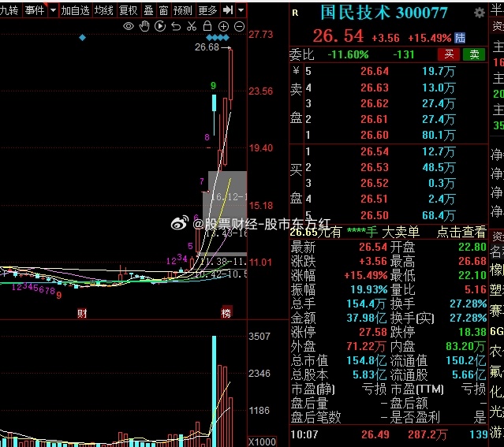
Task: Select the hand pan tool
Action: 144,26
